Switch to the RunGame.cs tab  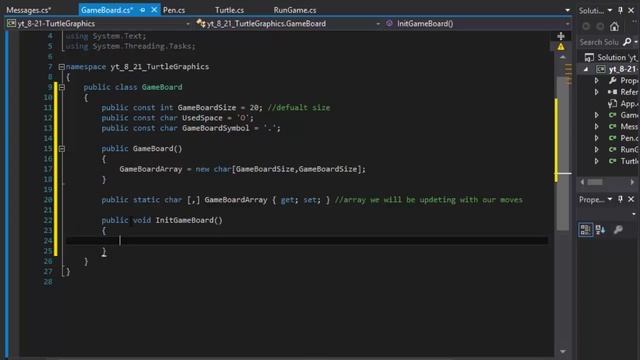pos(295,10)
